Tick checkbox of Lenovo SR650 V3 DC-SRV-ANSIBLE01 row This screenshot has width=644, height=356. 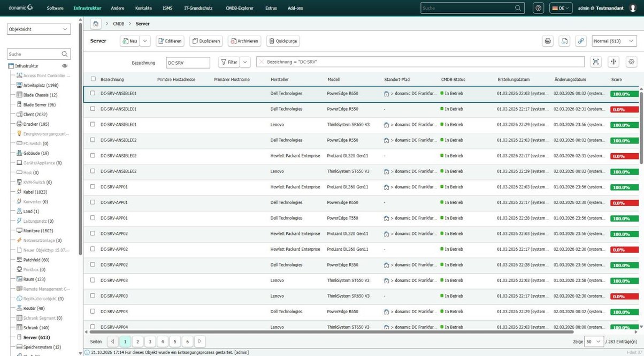(93, 124)
